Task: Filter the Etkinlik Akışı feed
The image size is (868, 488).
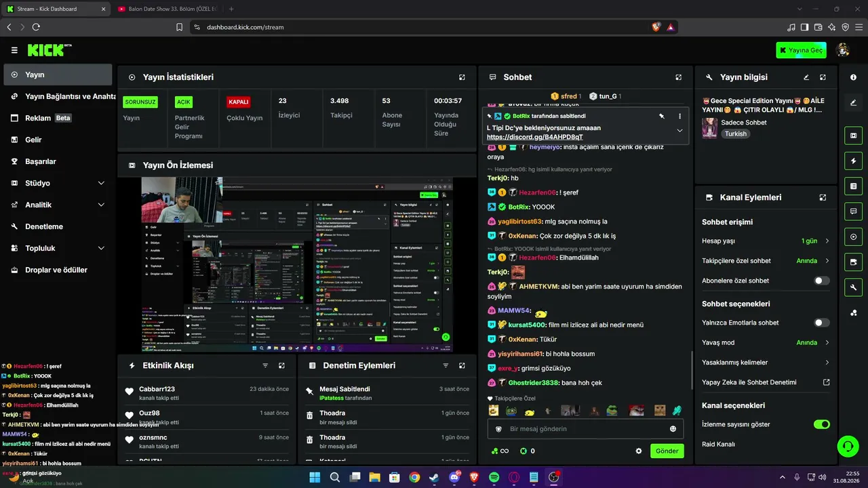Action: [x=265, y=365]
